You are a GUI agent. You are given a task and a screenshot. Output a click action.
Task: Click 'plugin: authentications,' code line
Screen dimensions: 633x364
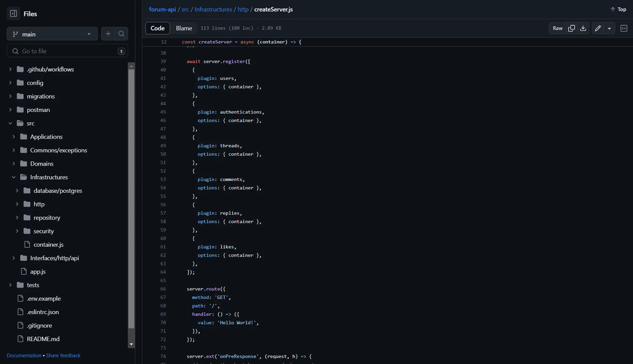point(231,112)
